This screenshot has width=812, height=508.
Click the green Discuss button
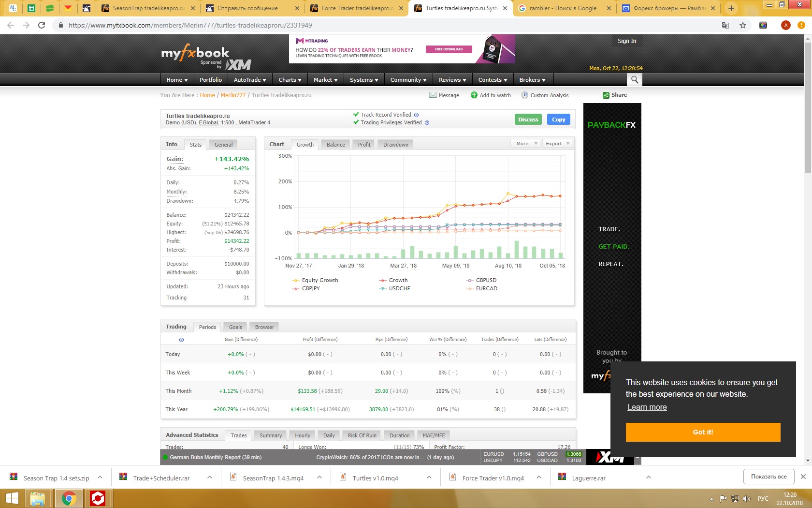[x=528, y=120]
